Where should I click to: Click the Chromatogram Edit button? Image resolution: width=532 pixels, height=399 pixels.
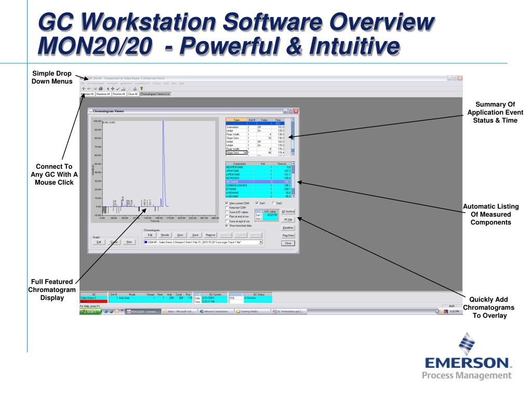pos(150,235)
